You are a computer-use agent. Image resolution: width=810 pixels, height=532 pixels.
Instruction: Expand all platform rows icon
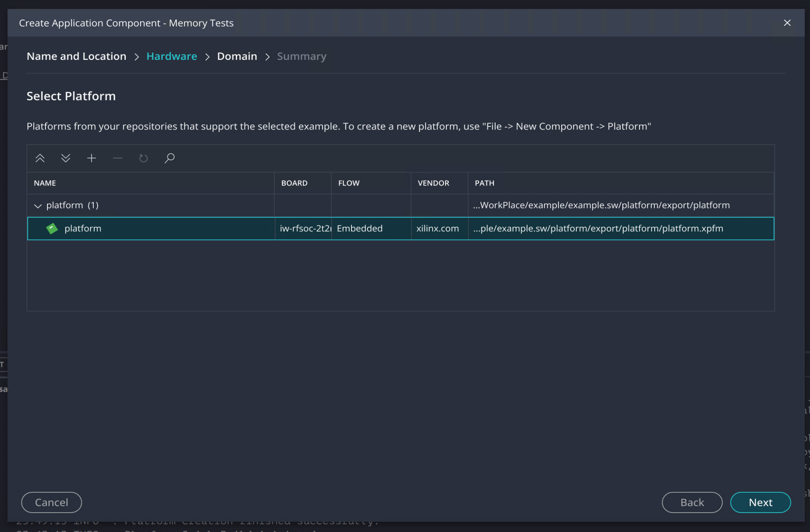pos(66,158)
